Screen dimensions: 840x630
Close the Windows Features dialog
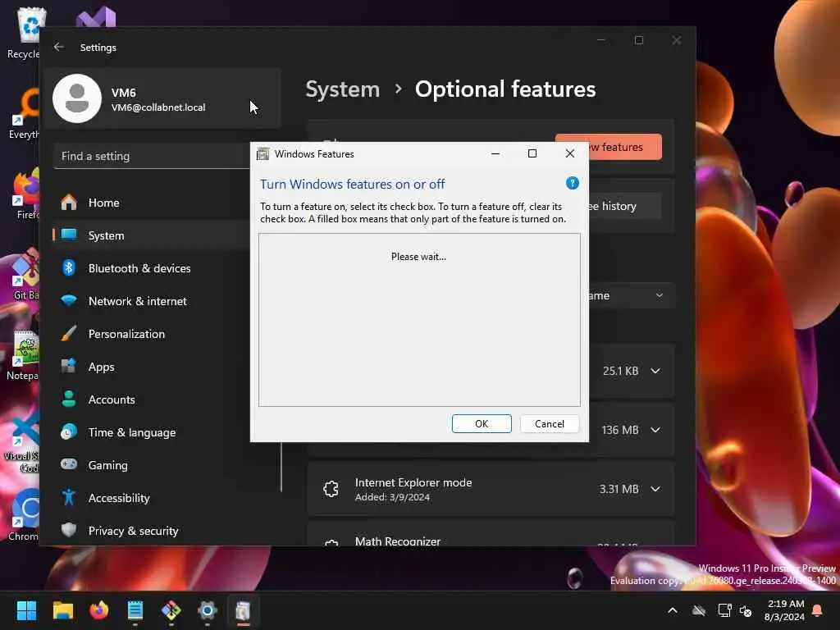[x=569, y=153]
